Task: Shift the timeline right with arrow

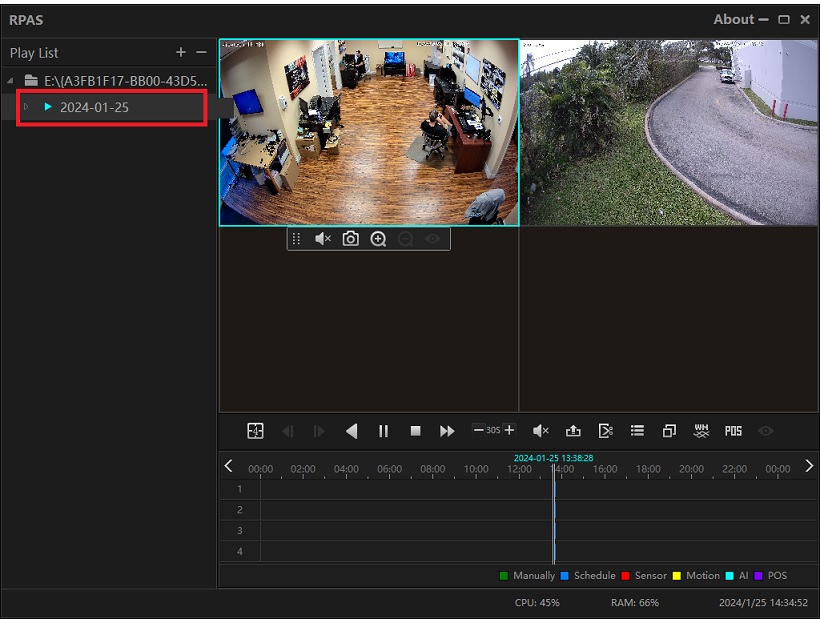Action: click(x=809, y=466)
